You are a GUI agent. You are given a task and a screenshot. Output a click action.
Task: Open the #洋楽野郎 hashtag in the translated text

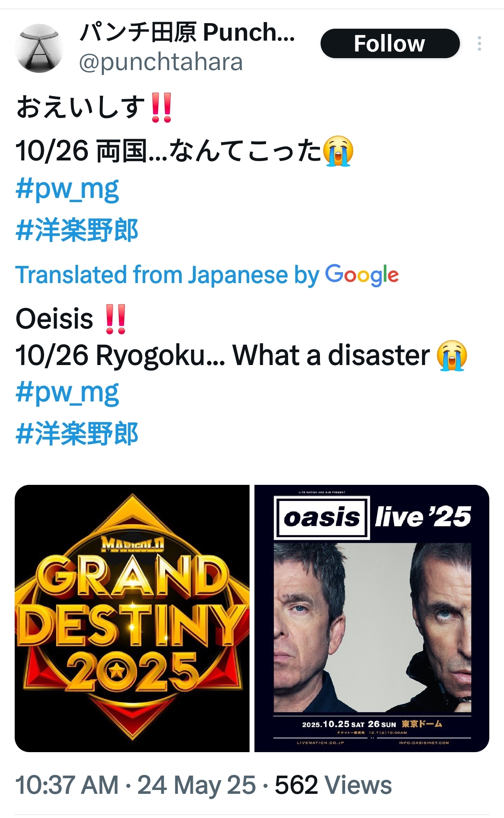pos(77,434)
